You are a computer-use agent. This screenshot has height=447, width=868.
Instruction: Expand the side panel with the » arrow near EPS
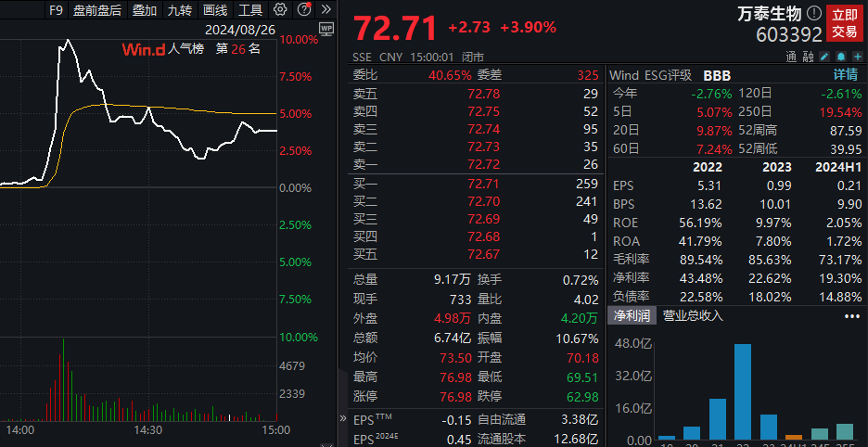click(343, 419)
